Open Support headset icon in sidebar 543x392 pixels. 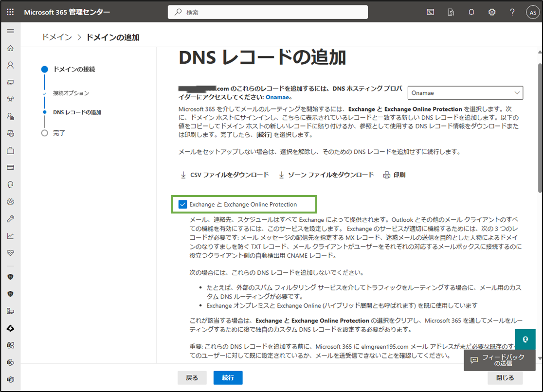point(10,185)
